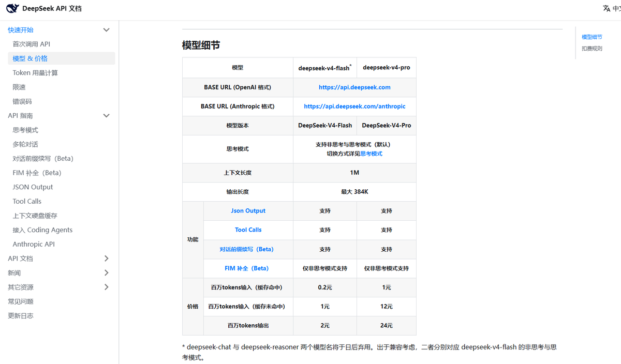Click the 0.2元 price cell
621x364 pixels.
[325, 287]
